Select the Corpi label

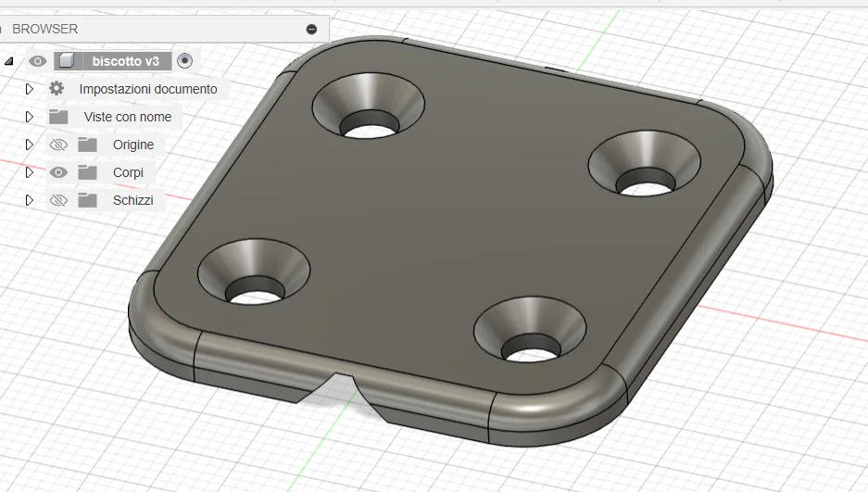129,172
